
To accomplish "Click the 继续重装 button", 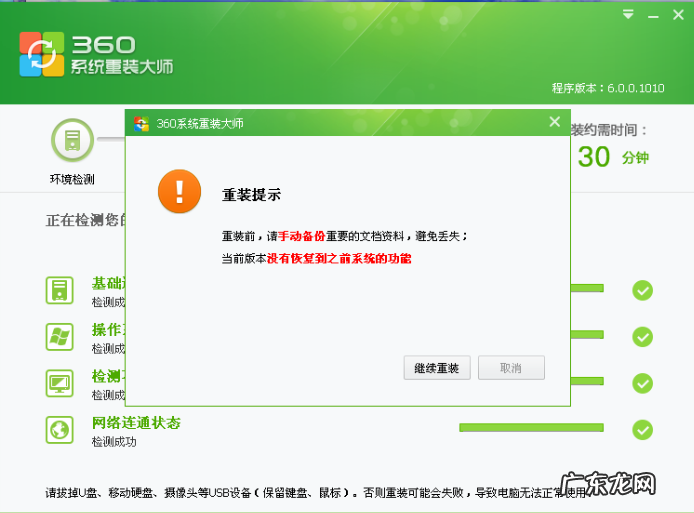I will (437, 367).
